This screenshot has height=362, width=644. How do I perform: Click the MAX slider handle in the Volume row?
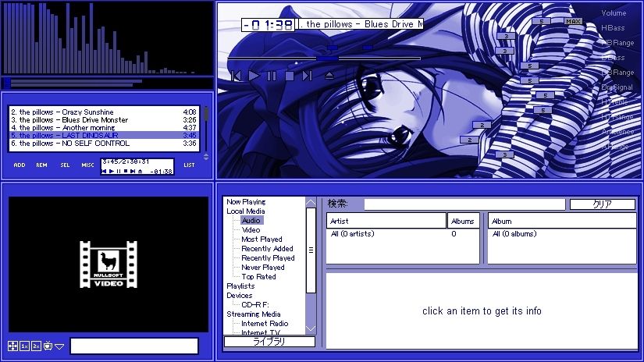(573, 21)
